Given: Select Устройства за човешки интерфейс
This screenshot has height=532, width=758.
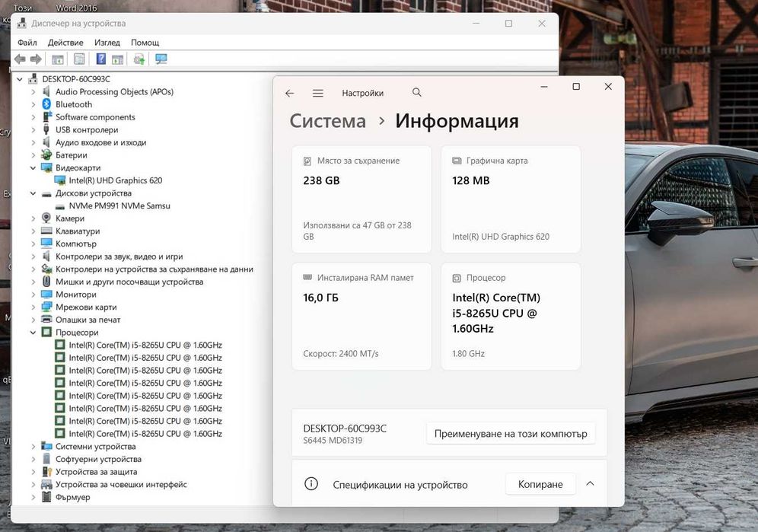Looking at the screenshot, I should click(121, 484).
